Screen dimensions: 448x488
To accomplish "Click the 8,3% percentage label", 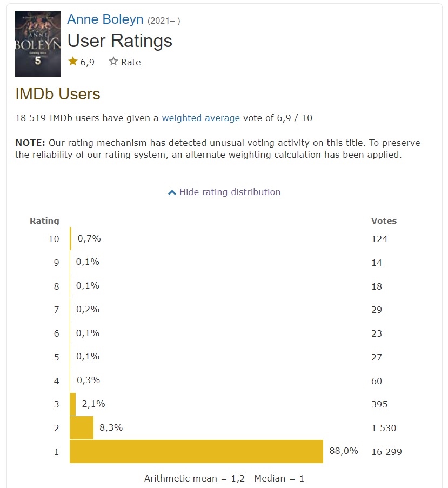I will tap(111, 427).
